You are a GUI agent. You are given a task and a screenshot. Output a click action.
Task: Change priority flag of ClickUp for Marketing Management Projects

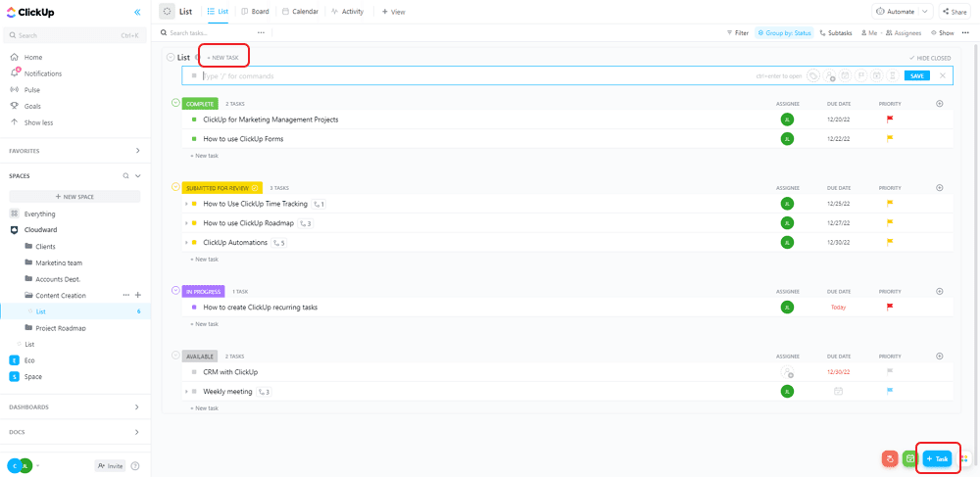click(x=890, y=119)
